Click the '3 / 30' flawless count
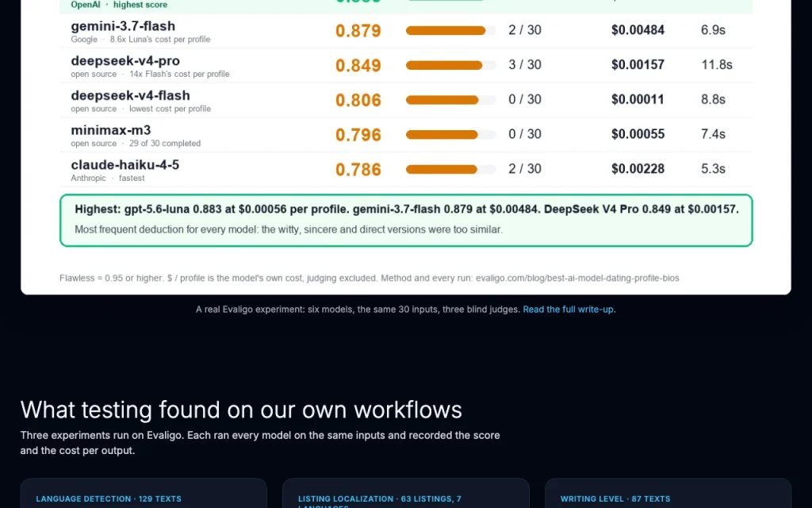This screenshot has width=812, height=508. click(x=525, y=65)
